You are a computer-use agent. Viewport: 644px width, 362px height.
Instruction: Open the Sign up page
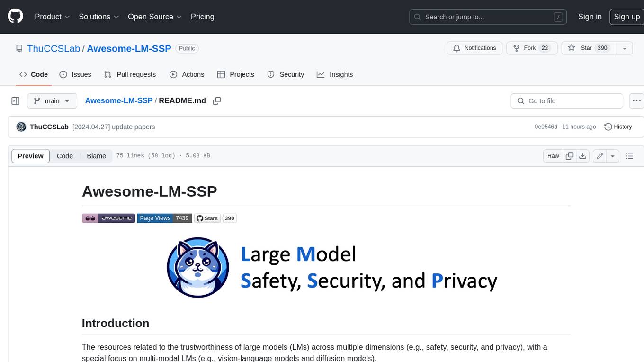pos(626,17)
